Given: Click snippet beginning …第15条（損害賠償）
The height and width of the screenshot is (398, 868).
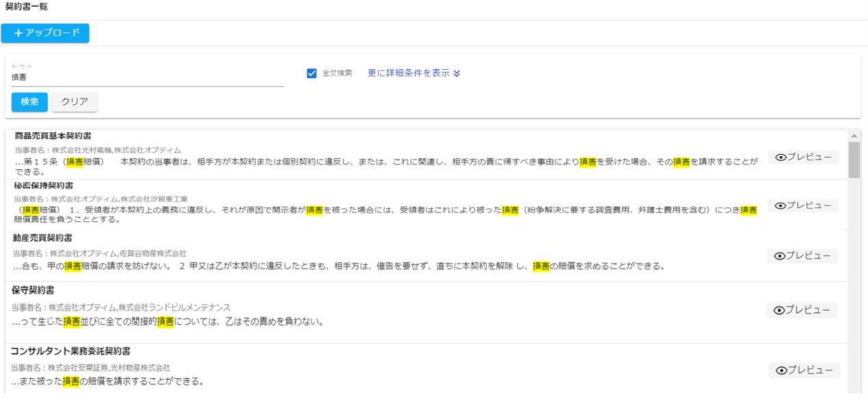Looking at the screenshot, I should 386,166.
